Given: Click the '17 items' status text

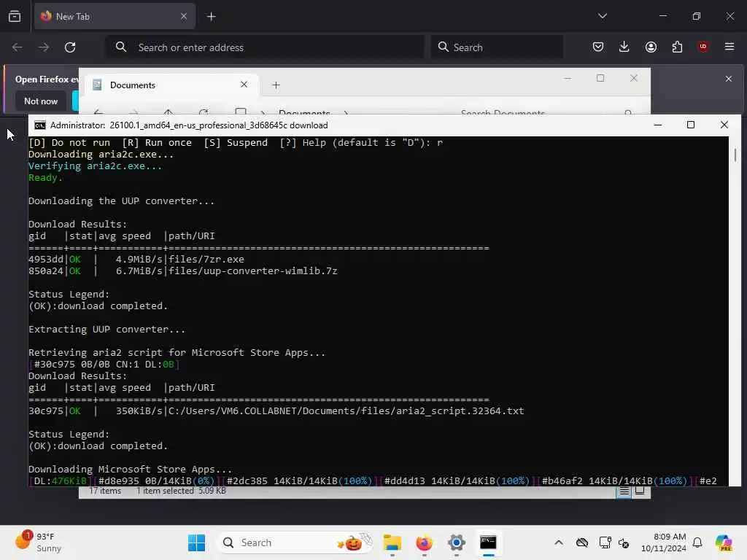Looking at the screenshot, I should coord(105,491).
